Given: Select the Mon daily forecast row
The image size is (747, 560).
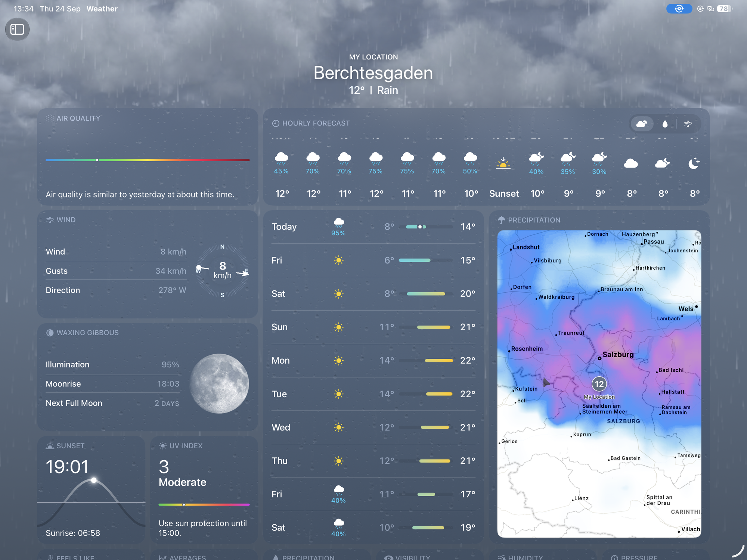Looking at the screenshot, I should pyautogui.click(x=373, y=361).
